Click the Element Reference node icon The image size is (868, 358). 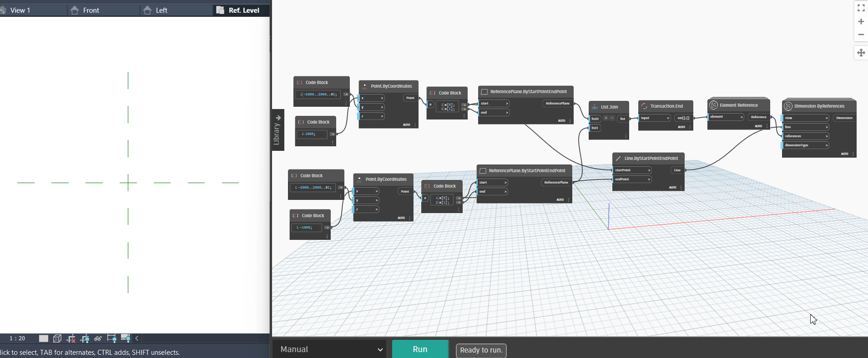click(714, 105)
